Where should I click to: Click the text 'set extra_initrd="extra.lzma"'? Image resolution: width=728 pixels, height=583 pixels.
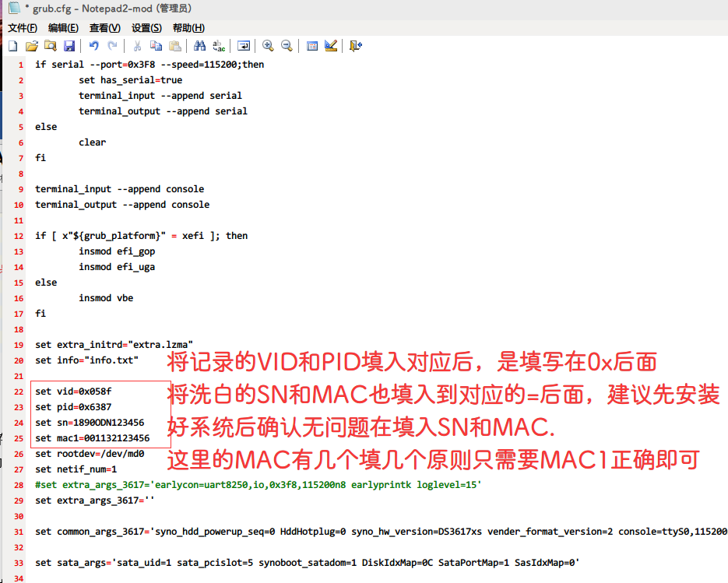pos(114,345)
